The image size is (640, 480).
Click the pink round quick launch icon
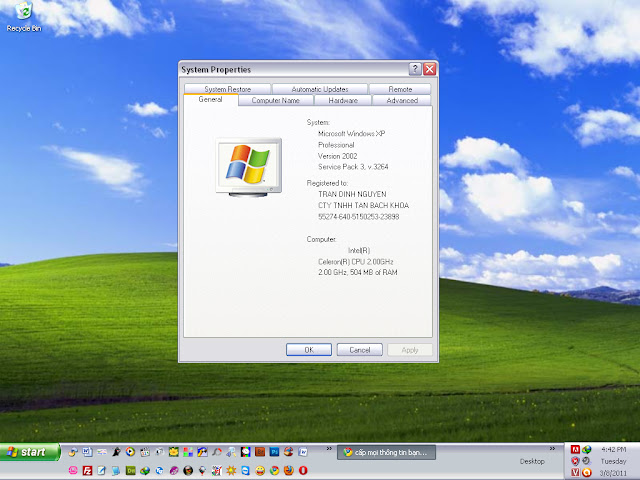[x=73, y=470]
